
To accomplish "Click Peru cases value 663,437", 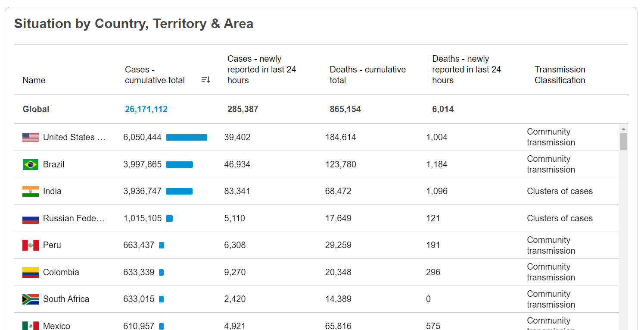I will (x=139, y=245).
